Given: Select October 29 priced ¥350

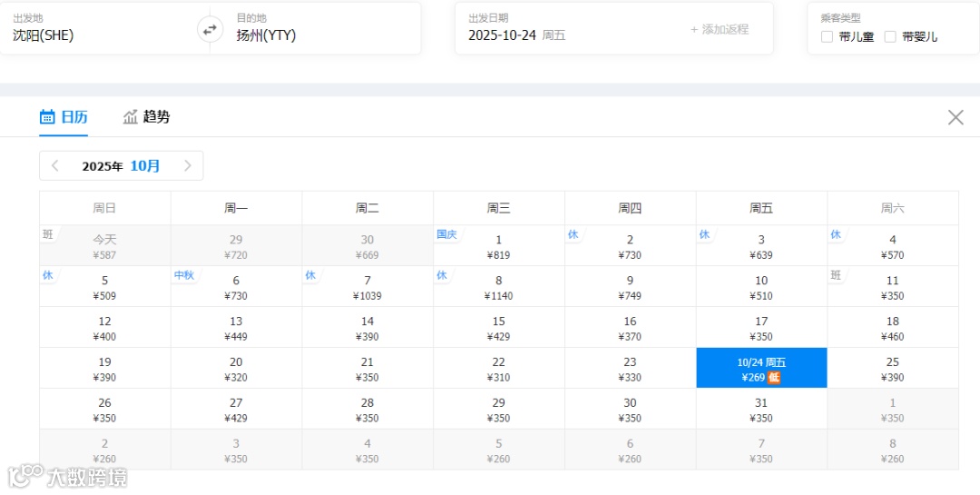Looking at the screenshot, I should coord(499,409).
